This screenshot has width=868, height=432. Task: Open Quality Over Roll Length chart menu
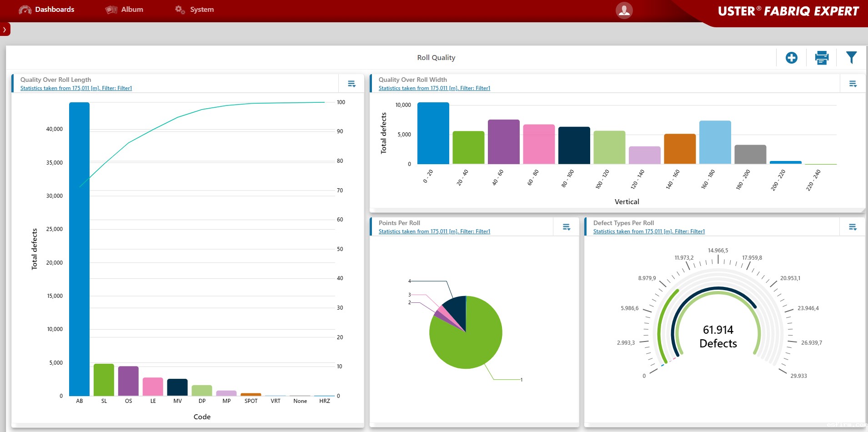[351, 84]
